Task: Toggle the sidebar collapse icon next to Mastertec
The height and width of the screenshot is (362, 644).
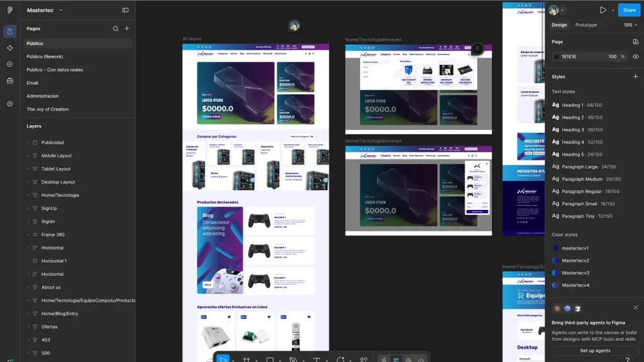Action: click(x=125, y=10)
